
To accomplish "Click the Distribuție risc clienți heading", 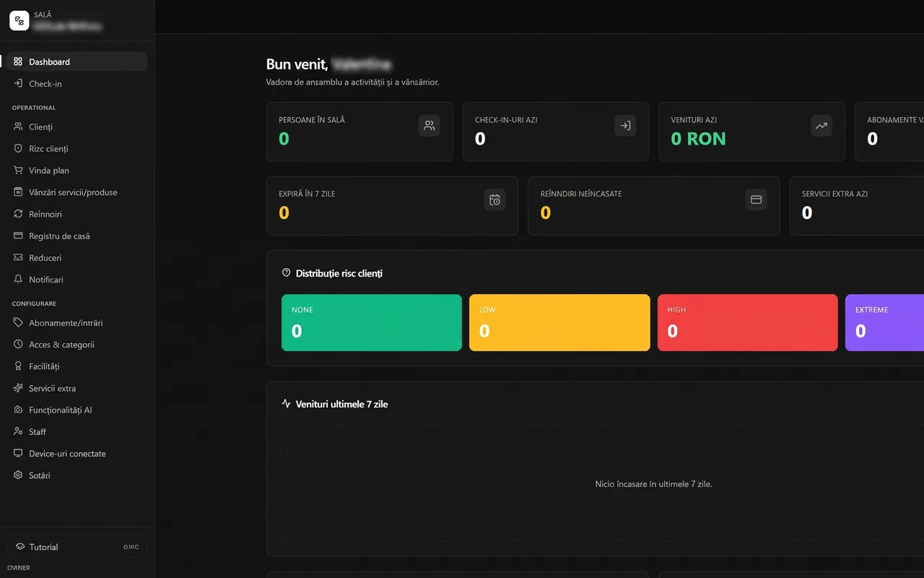I will [339, 274].
